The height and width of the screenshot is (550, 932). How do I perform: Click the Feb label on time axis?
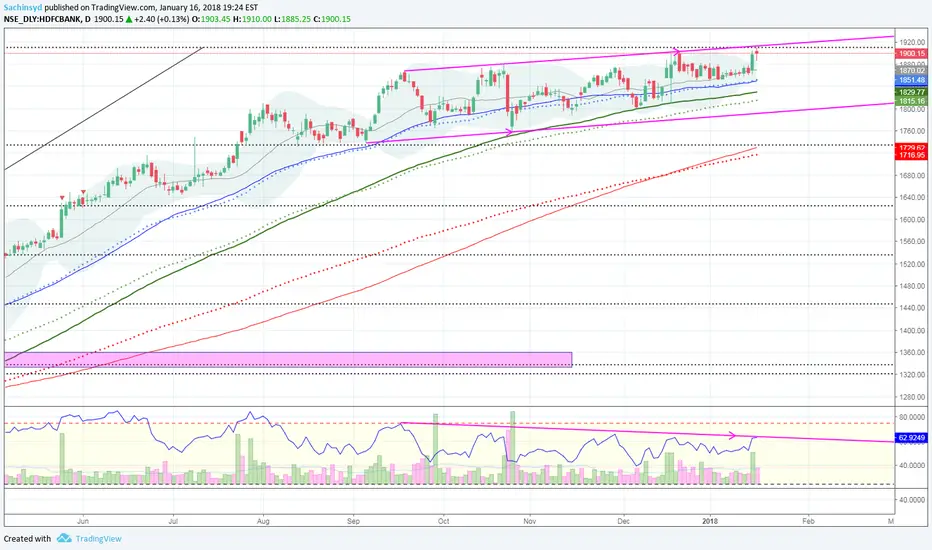[808, 521]
